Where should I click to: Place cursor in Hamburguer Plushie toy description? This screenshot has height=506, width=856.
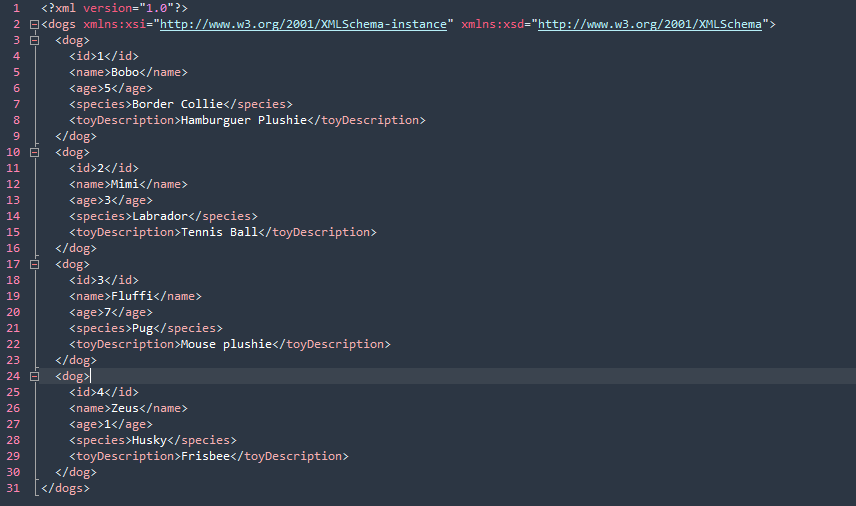click(x=243, y=120)
